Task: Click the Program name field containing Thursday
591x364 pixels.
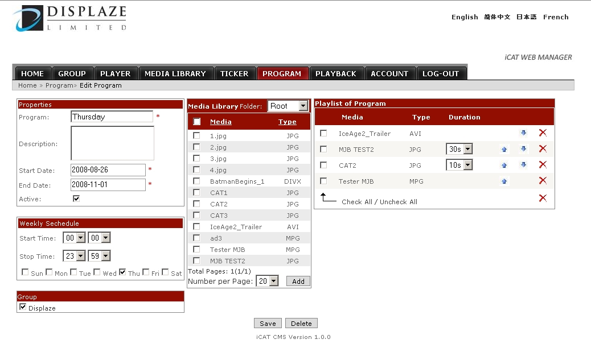Action: point(112,117)
